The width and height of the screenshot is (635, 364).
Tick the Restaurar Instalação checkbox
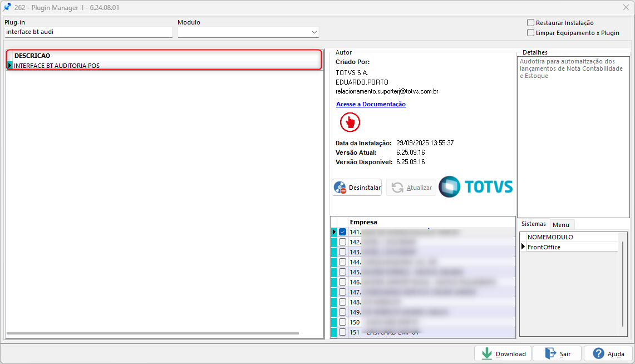pos(530,23)
